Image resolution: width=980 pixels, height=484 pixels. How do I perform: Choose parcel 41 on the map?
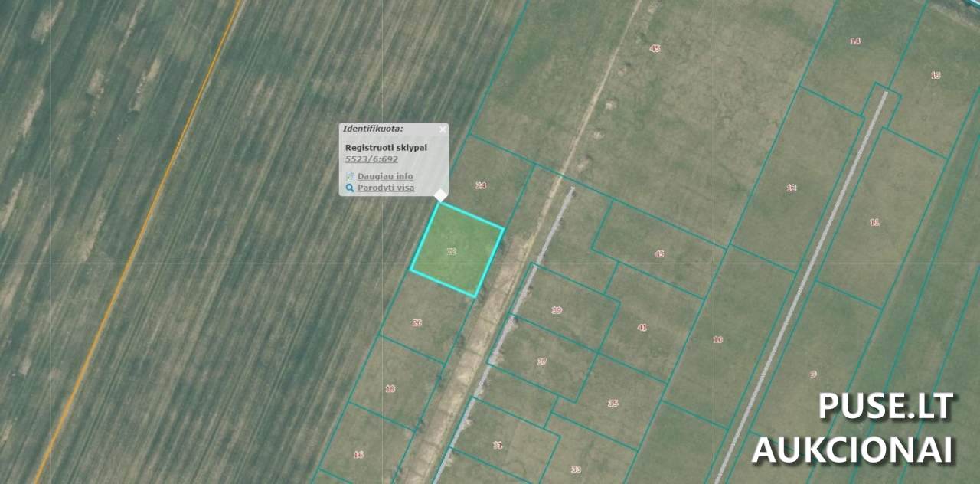click(642, 327)
